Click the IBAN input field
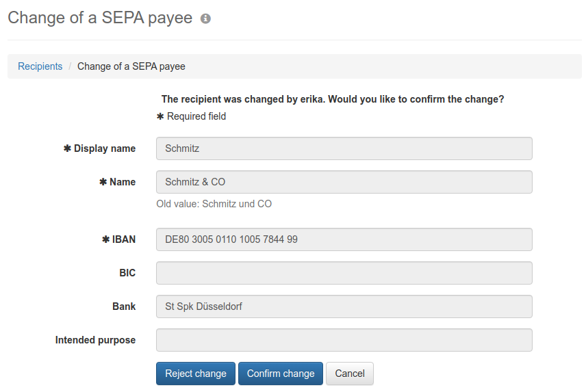 coord(344,239)
